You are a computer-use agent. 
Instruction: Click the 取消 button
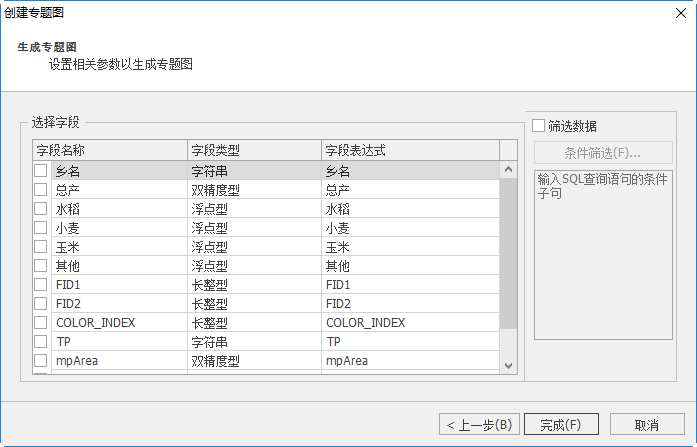coord(647,424)
